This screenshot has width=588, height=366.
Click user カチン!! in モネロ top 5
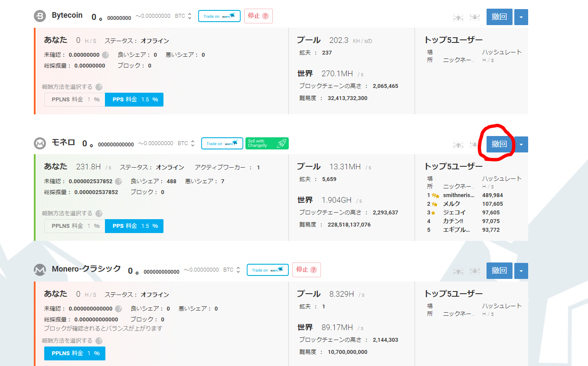[453, 221]
